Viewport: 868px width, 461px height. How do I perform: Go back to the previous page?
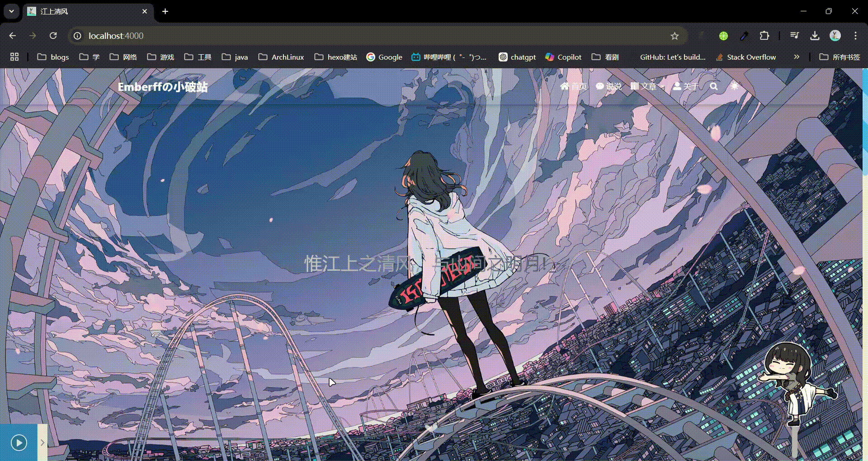(x=13, y=36)
